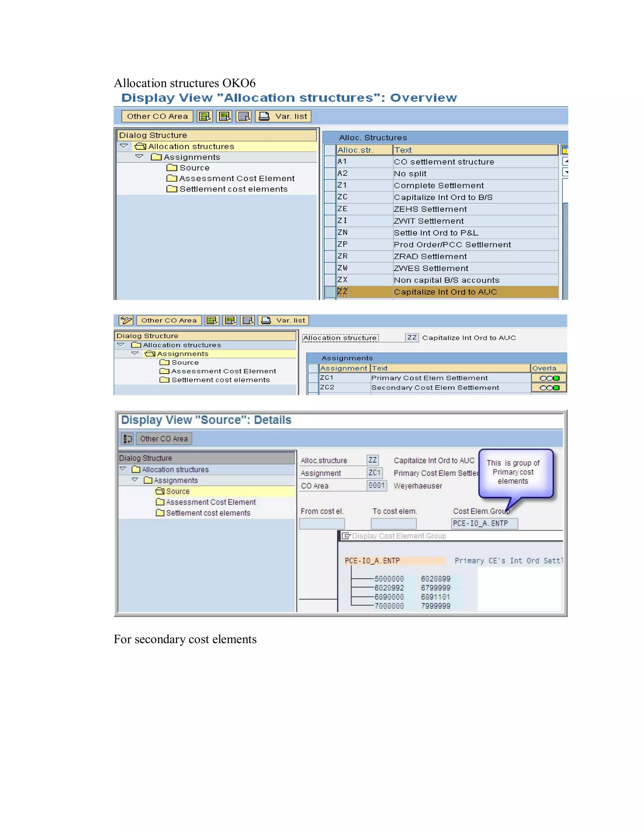Click 'ZRAD Settlement' text cell
This screenshot has width=644, height=833.
click(476, 256)
